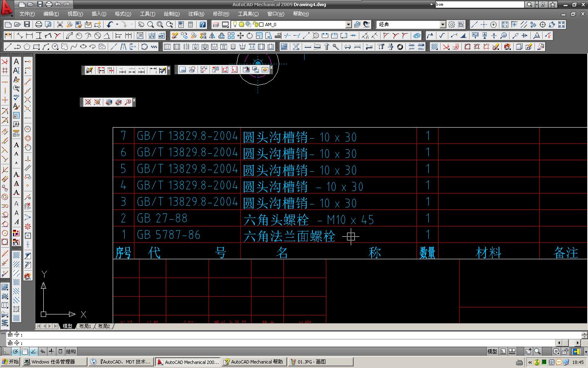This screenshot has height=368, width=588.
Task: Click the Redo arrow in the Quick Access toolbar
Action: (67, 4)
